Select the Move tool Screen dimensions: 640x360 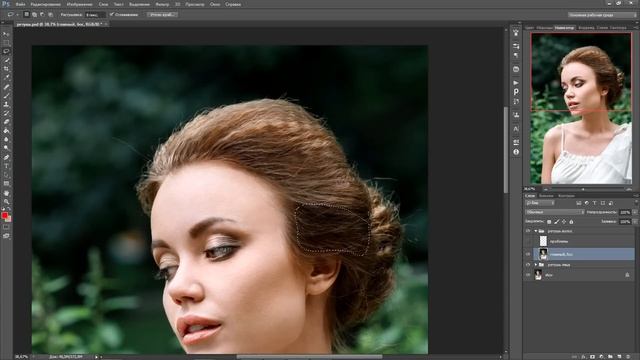(x=6, y=34)
